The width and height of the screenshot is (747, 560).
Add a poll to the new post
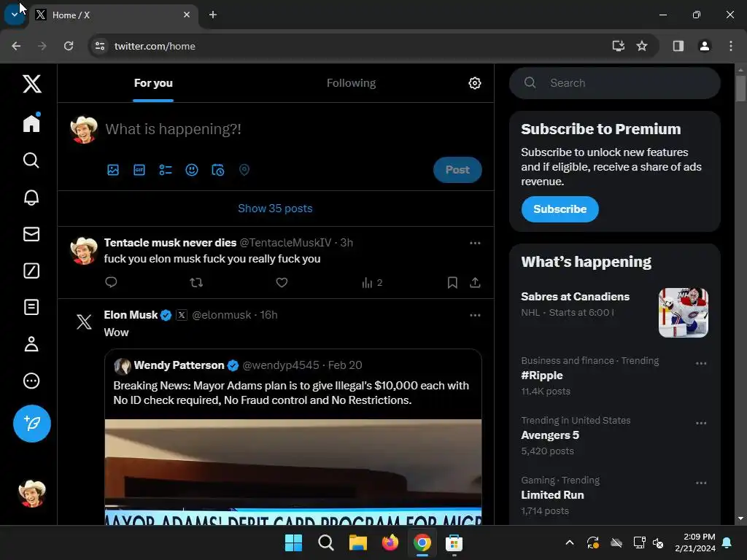click(x=166, y=170)
